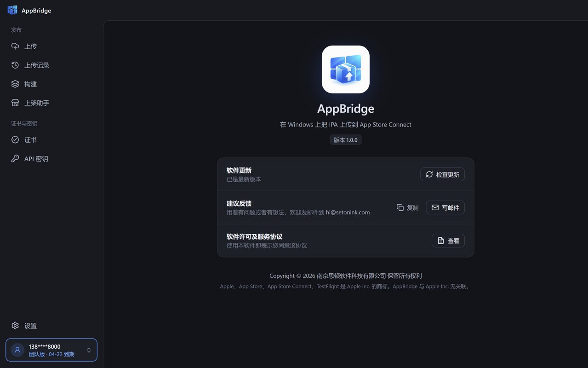Viewport: 588px width, 368px height.
Task: Click the refresh icon in the 检查更新 button
Action: point(429,174)
